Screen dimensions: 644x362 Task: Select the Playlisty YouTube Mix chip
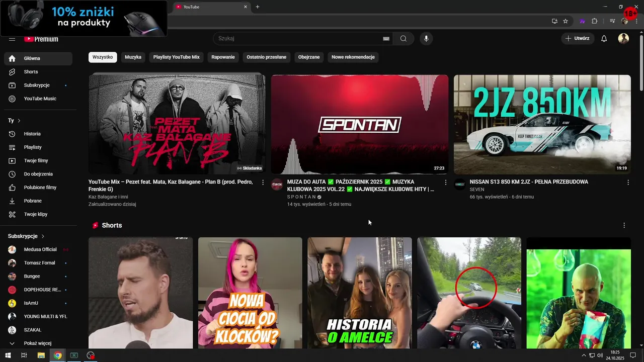pos(177,57)
